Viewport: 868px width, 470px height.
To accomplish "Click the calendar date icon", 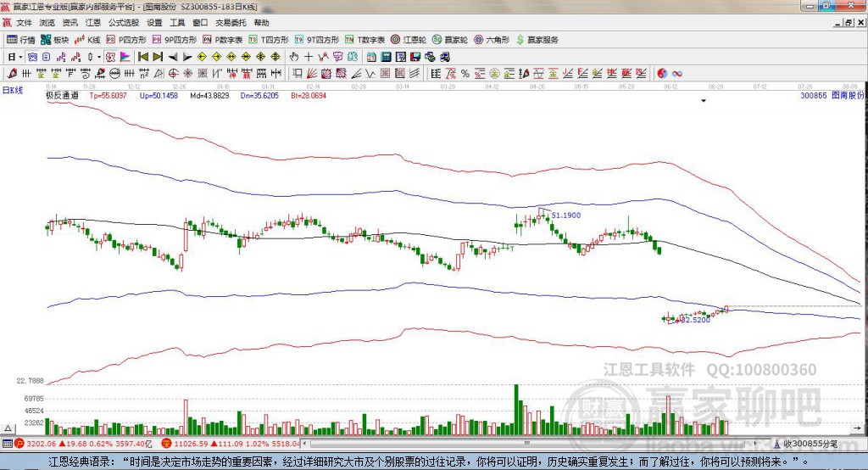I will pos(371,57).
